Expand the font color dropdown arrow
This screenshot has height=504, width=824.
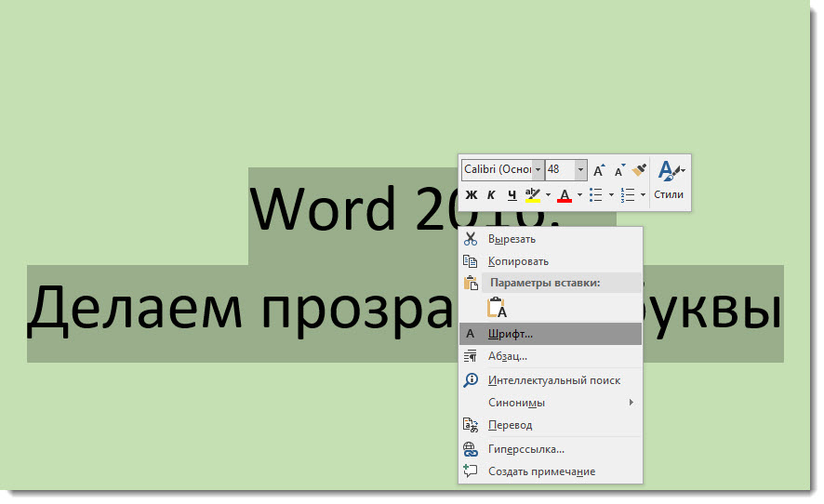pos(579,195)
